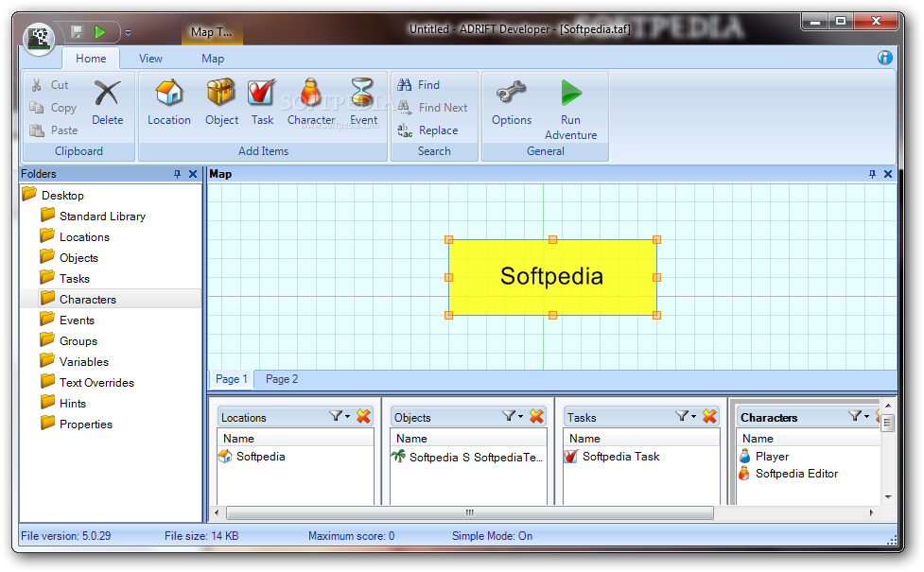924x572 pixels.
Task: Click the horizontal scrollbar thumb under the list panes
Action: (x=470, y=512)
